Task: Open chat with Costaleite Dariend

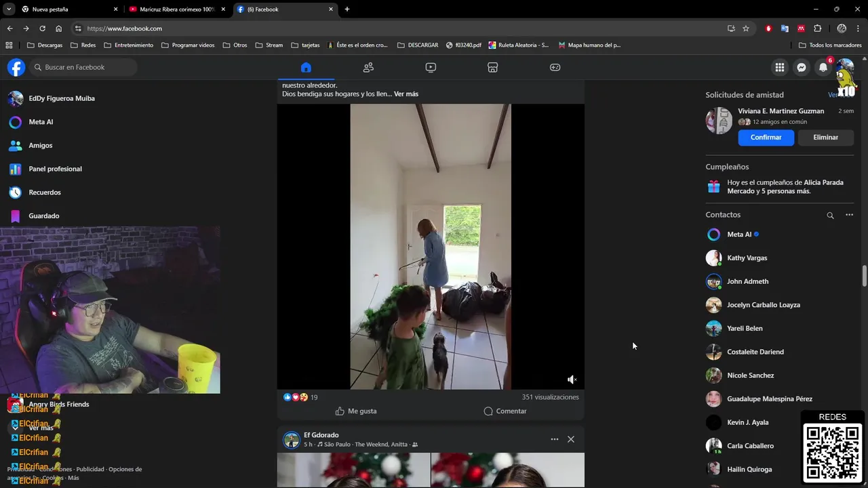Action: [755, 352]
